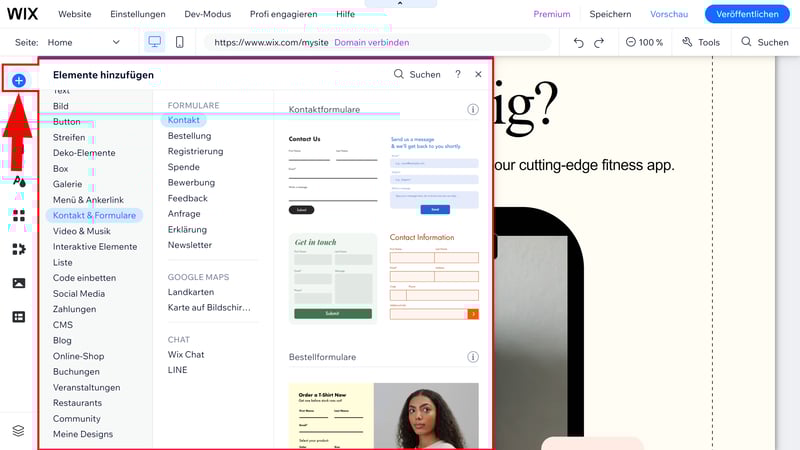Show info for Bestellformulare section

tap(473, 357)
